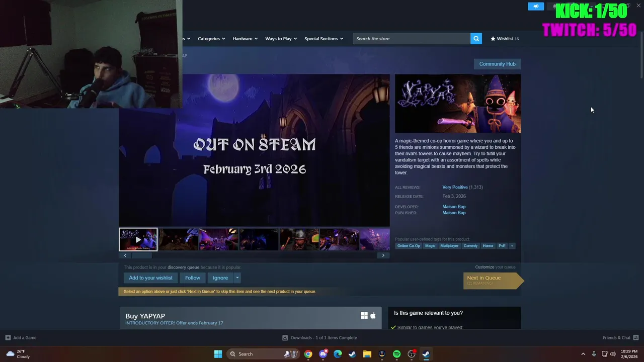
Task: Open Microsoft Edge from the taskbar
Action: (338, 354)
